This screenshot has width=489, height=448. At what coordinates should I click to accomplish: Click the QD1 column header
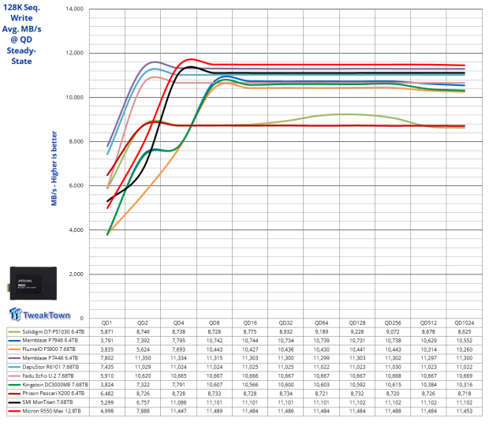coord(106,323)
